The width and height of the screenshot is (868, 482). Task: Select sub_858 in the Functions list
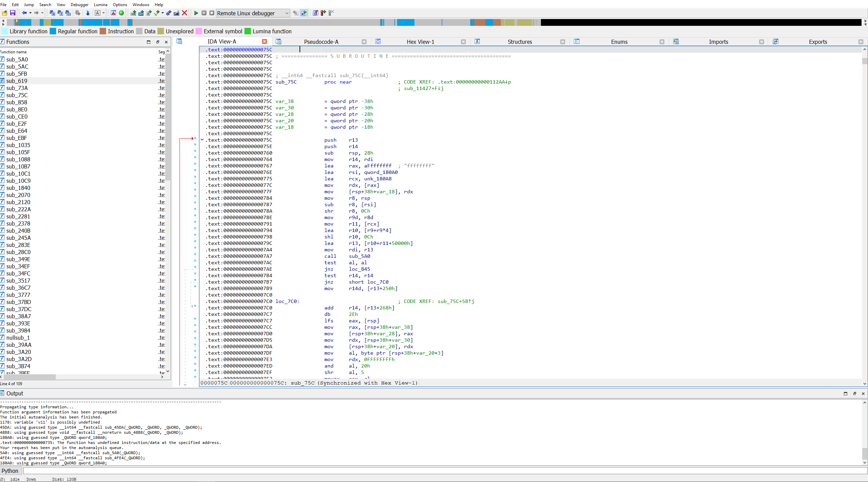point(17,102)
